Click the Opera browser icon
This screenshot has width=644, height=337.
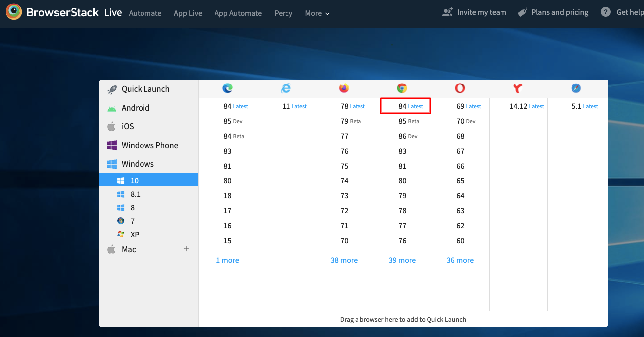click(460, 88)
